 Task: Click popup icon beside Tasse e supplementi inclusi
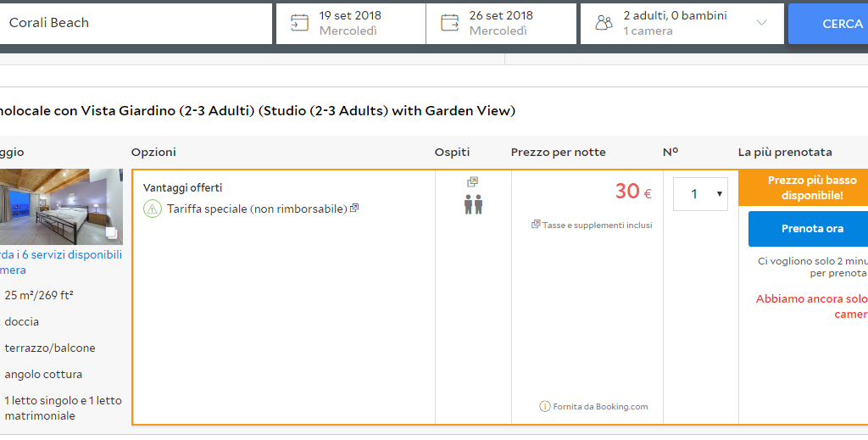[536, 225]
